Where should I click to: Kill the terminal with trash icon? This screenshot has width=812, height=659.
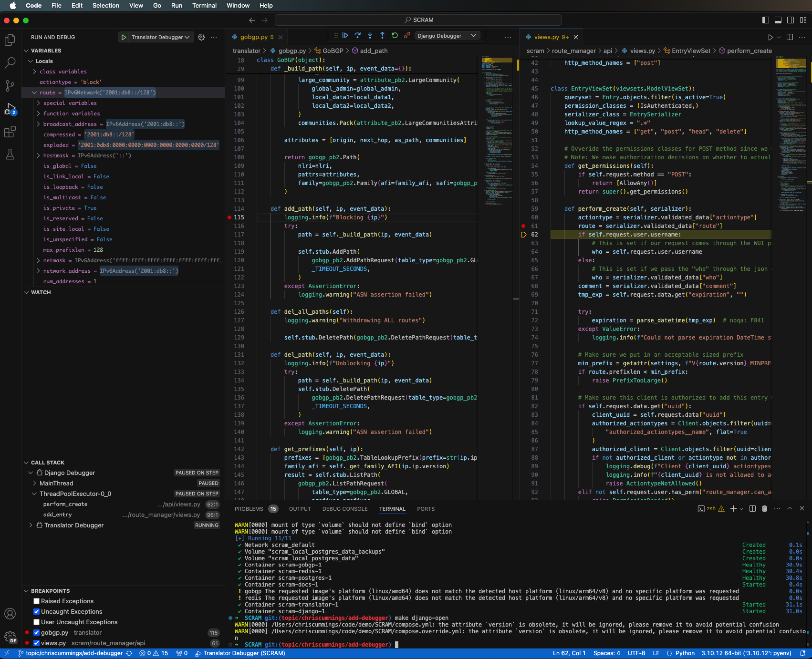[764, 509]
